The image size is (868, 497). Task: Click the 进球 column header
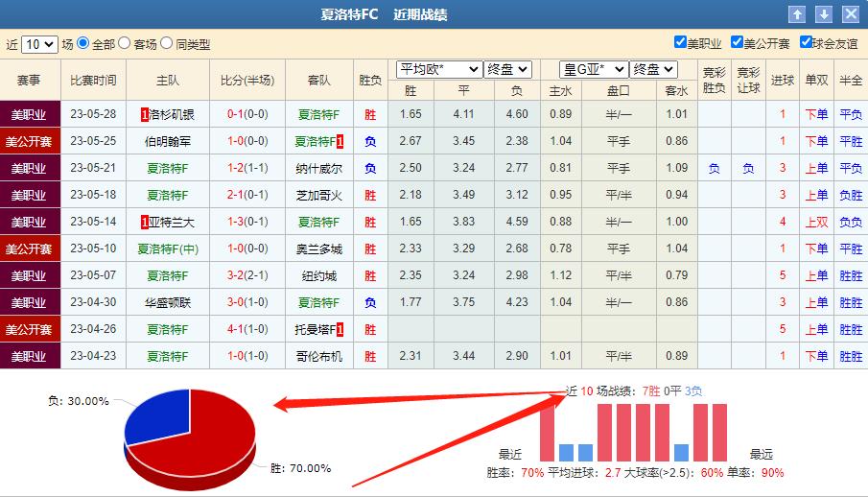pos(783,81)
